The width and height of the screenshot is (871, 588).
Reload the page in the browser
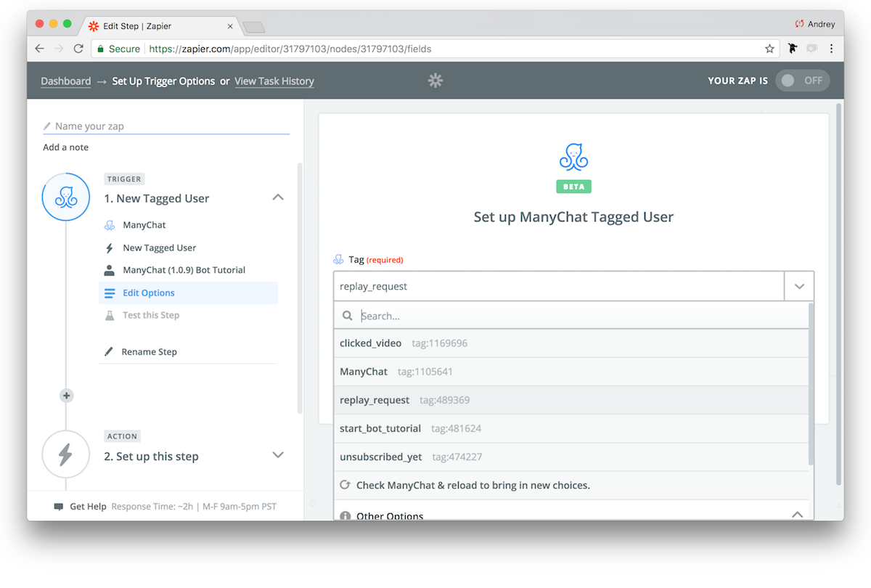pos(78,49)
